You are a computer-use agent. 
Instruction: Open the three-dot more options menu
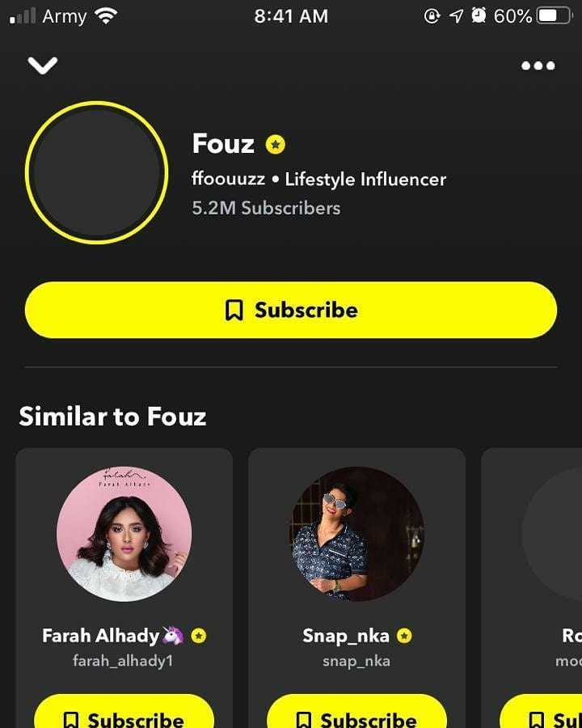pyautogui.click(x=538, y=66)
